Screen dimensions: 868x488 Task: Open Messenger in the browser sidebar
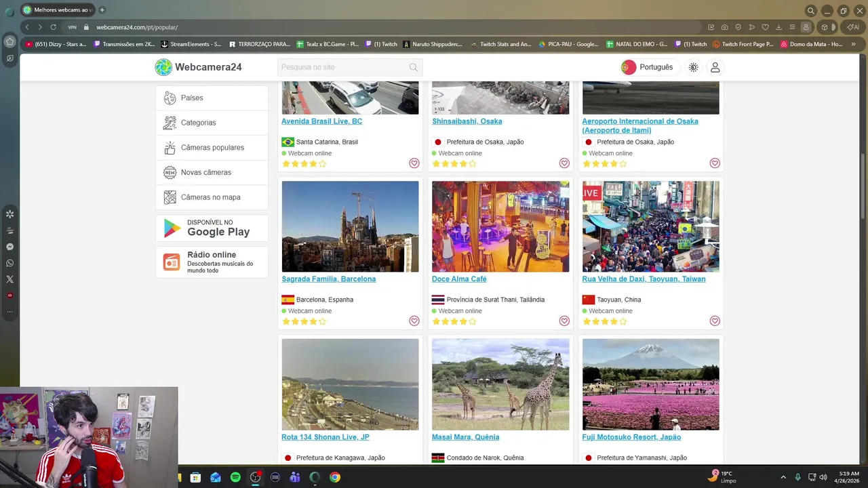tap(9, 247)
